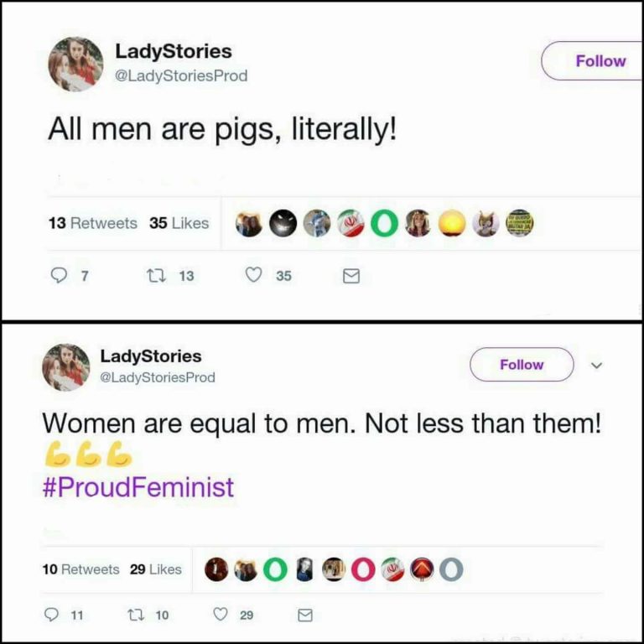Image resolution: width=644 pixels, height=644 pixels.
Task: Like the #ProudFeminist tweet
Action: coord(221,615)
